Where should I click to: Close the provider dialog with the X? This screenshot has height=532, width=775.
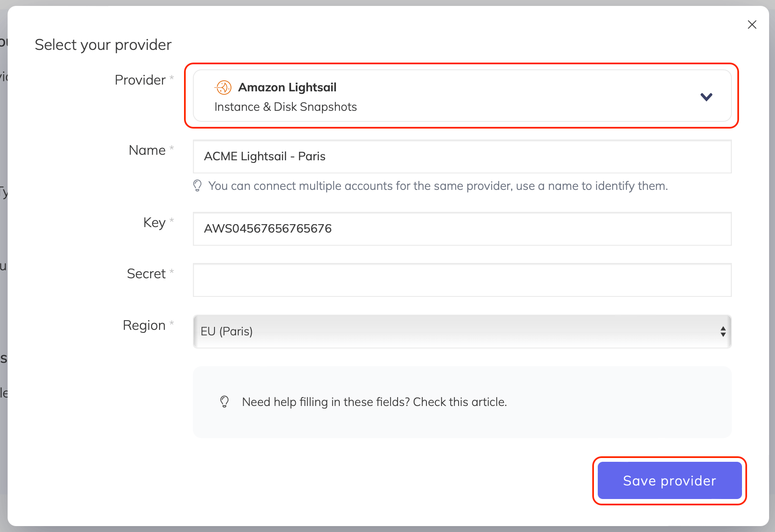click(752, 25)
